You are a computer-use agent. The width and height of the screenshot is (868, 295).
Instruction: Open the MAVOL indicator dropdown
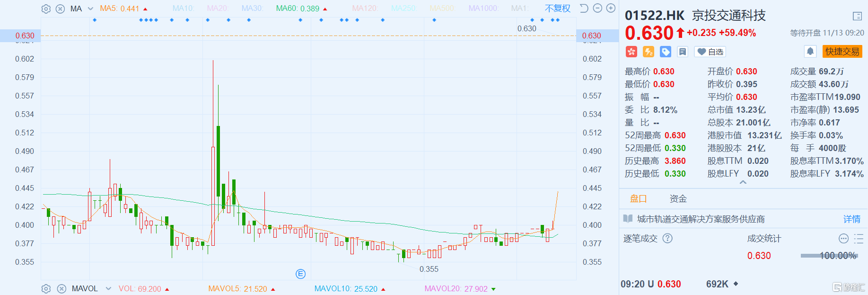(108, 288)
